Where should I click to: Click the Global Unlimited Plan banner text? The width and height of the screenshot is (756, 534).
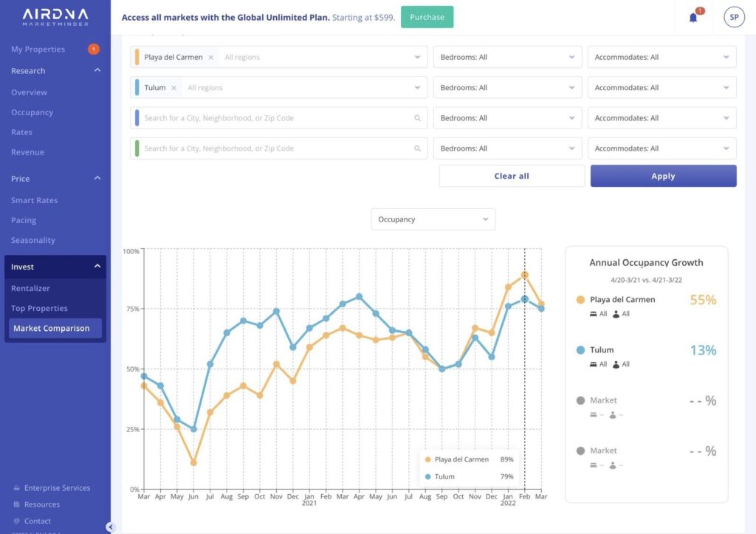tap(258, 18)
